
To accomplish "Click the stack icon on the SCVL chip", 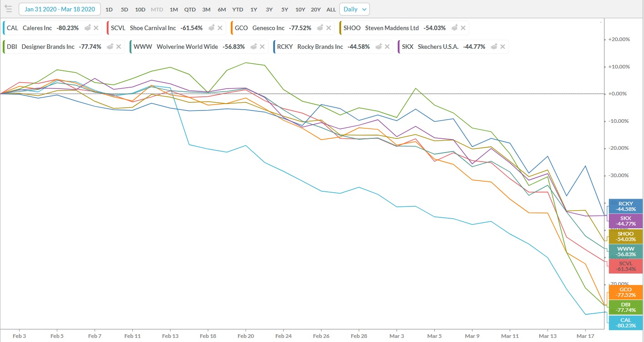I will (212, 28).
